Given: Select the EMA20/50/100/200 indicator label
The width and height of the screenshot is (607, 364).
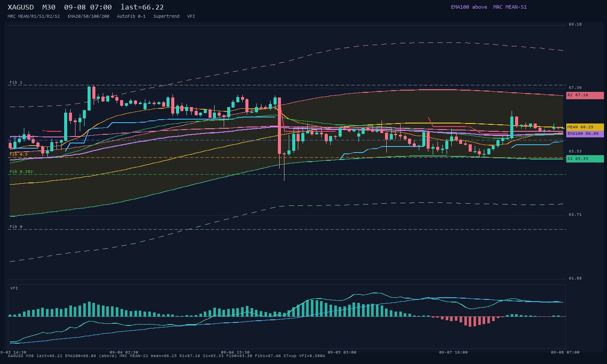Looking at the screenshot, I should pos(88,16).
